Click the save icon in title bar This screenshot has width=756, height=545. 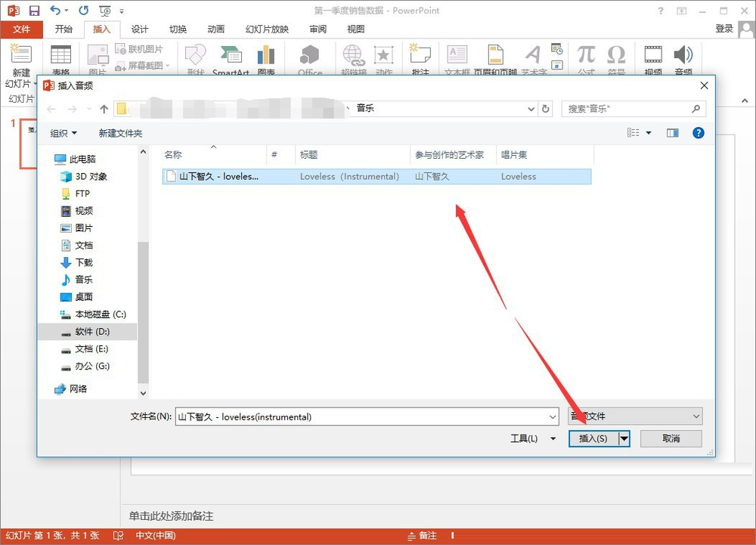[34, 10]
